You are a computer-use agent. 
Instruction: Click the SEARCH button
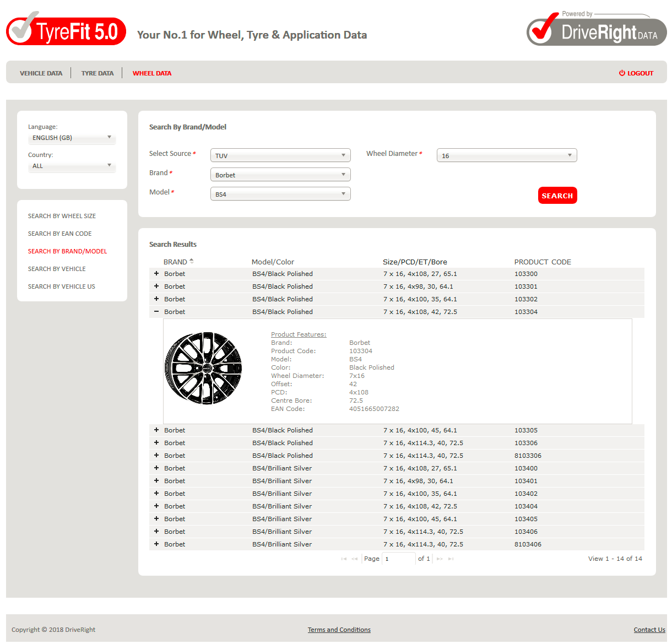coord(557,195)
